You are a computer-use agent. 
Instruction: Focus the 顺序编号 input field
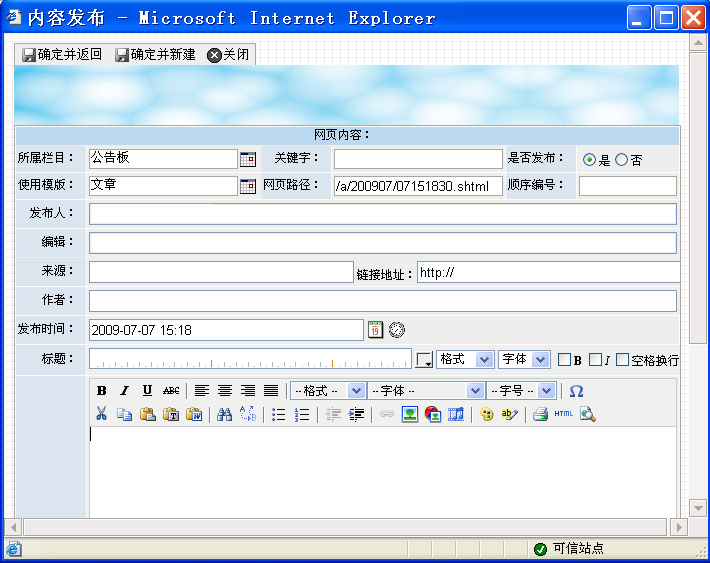pos(628,186)
